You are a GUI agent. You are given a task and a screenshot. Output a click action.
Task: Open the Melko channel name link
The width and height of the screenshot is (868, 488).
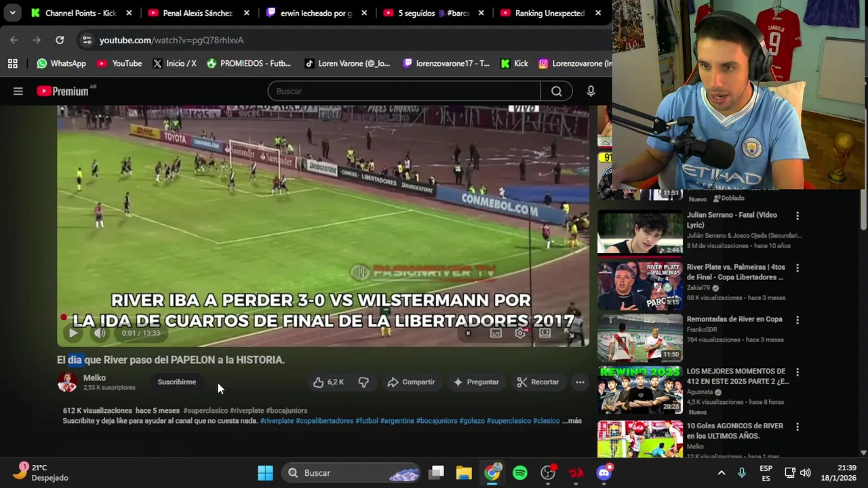[94, 378]
